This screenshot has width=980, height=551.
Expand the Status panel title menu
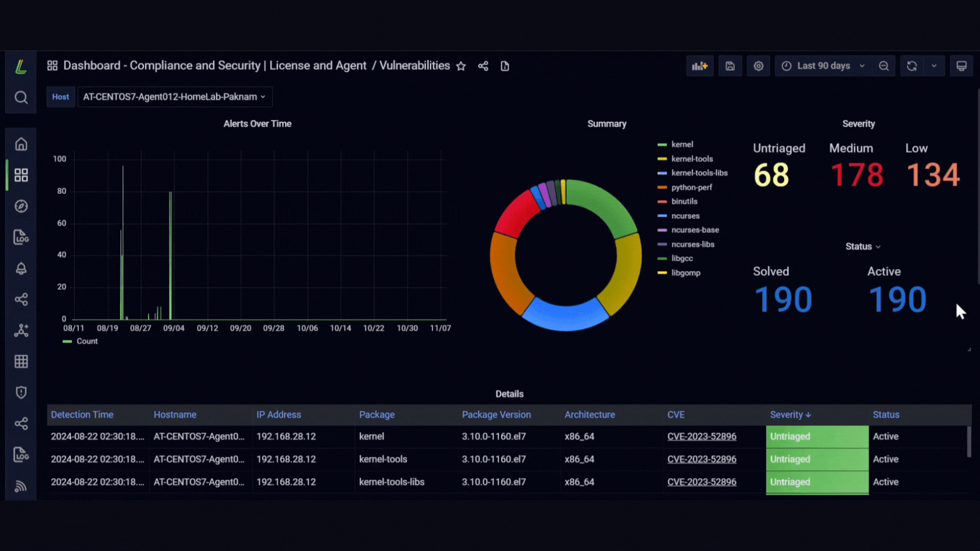point(863,246)
